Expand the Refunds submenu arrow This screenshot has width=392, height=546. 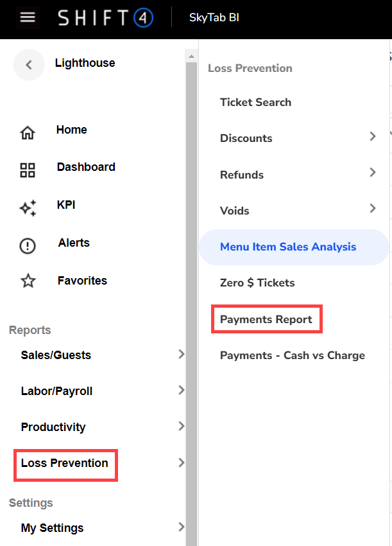click(x=373, y=173)
